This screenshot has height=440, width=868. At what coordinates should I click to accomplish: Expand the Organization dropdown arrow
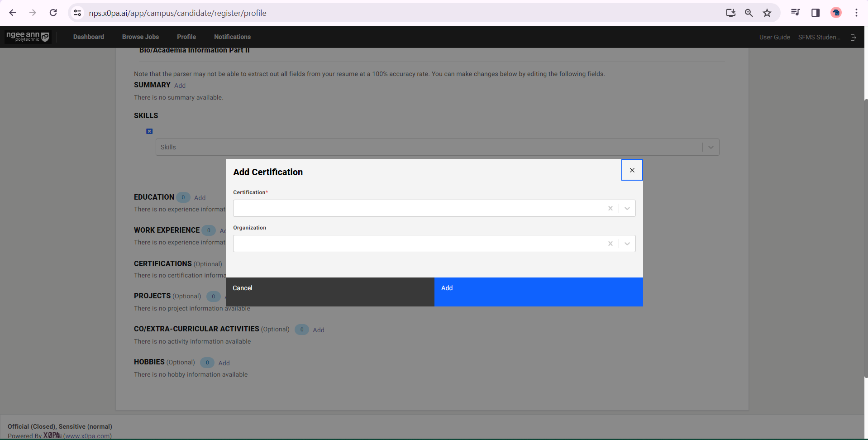(x=627, y=244)
